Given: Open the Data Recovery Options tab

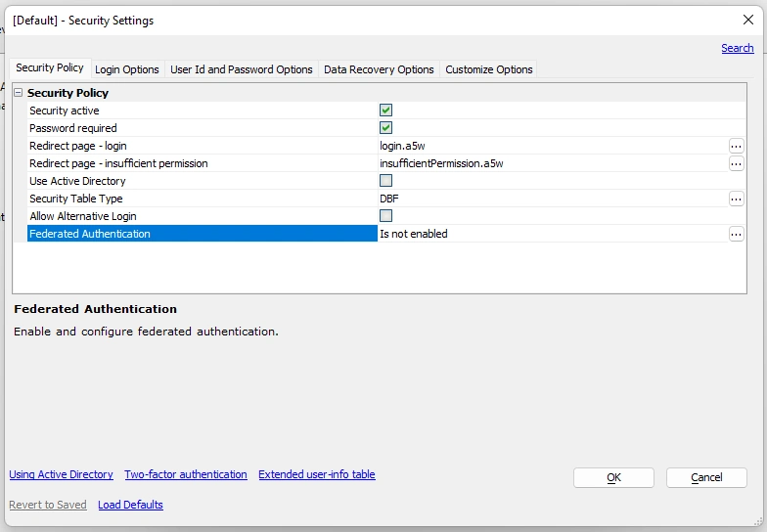Looking at the screenshot, I should coord(379,69).
